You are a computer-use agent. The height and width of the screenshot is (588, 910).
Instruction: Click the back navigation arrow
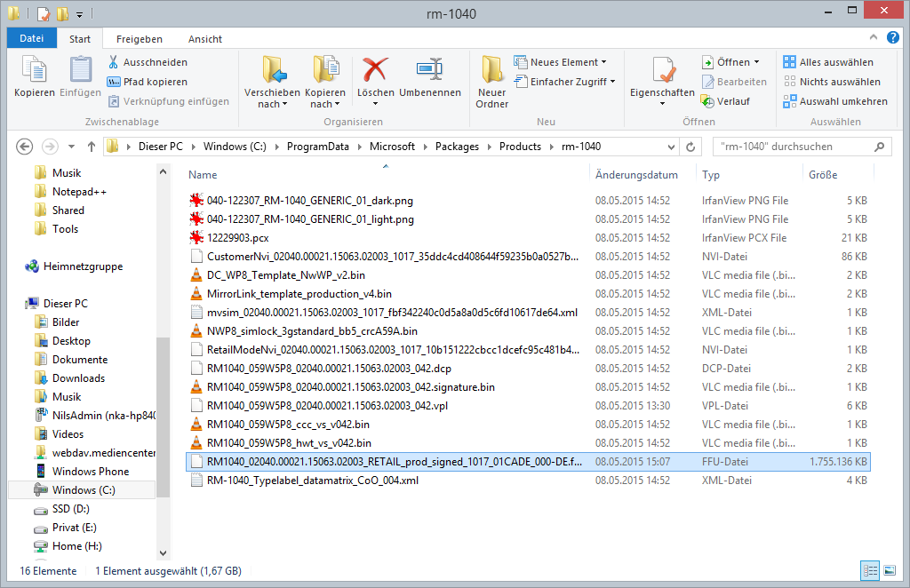pyautogui.click(x=24, y=147)
